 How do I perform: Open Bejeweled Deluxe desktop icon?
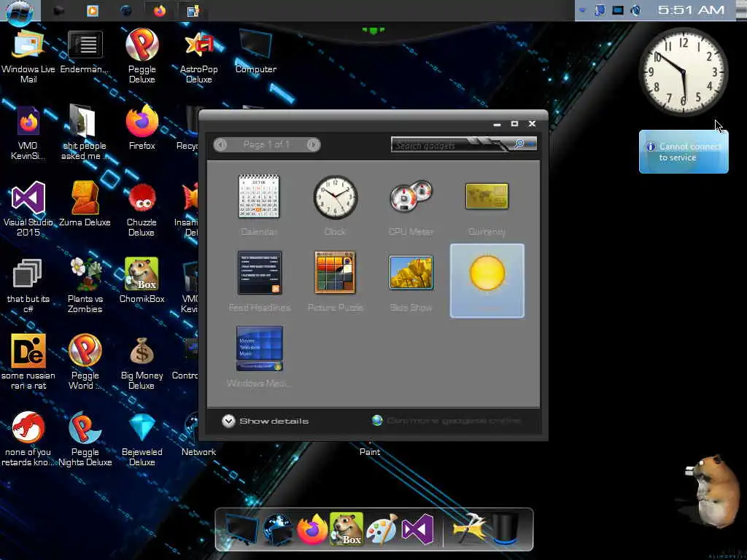pos(142,440)
